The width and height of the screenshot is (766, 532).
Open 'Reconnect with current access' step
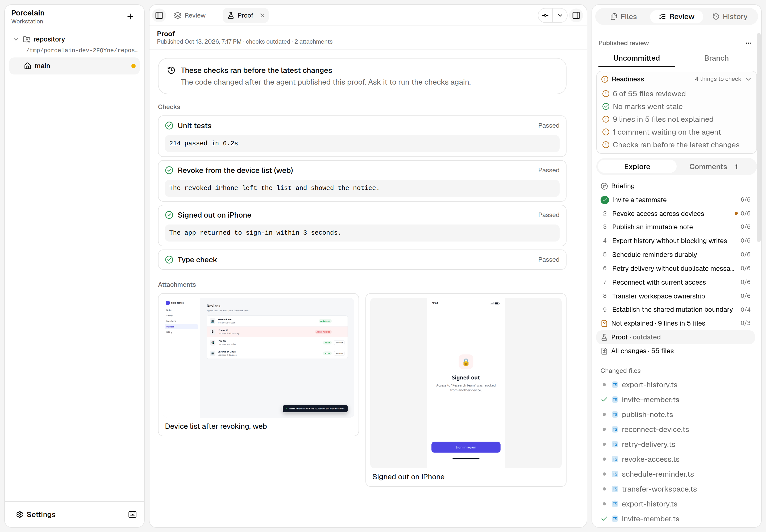pyautogui.click(x=675, y=282)
